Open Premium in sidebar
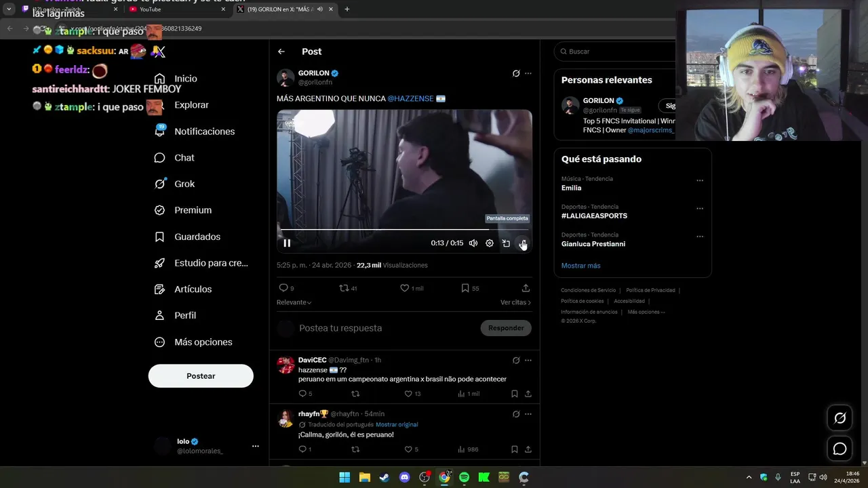868x488 pixels. pos(182,210)
